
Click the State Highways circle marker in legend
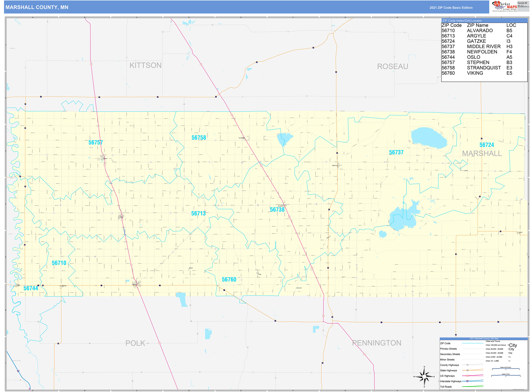point(467,370)
